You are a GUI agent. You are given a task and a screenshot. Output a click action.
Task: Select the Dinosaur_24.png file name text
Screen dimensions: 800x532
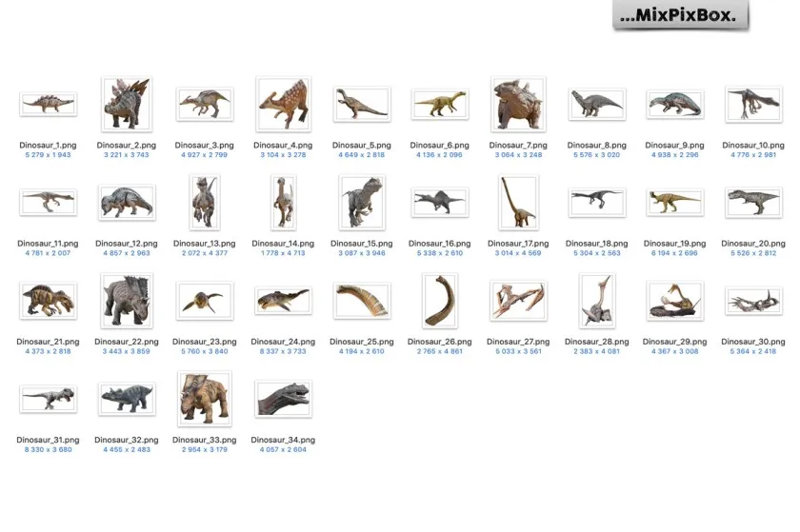point(283,342)
